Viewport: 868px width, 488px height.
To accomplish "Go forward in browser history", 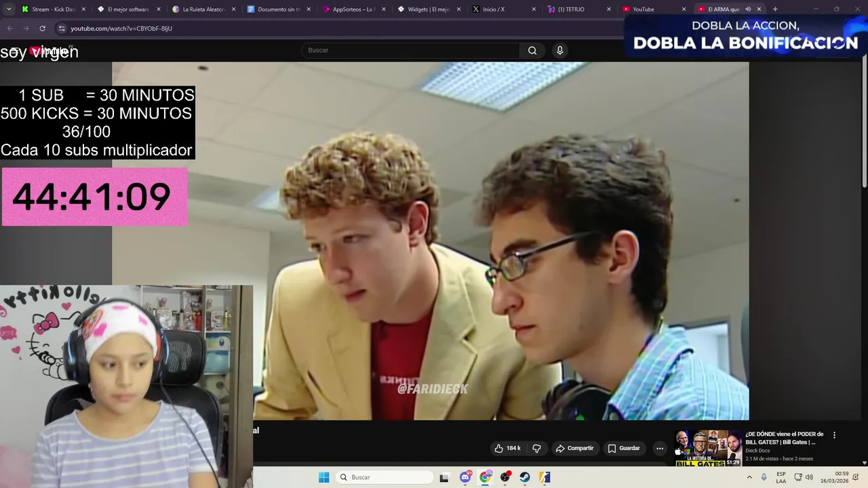I will click(26, 28).
